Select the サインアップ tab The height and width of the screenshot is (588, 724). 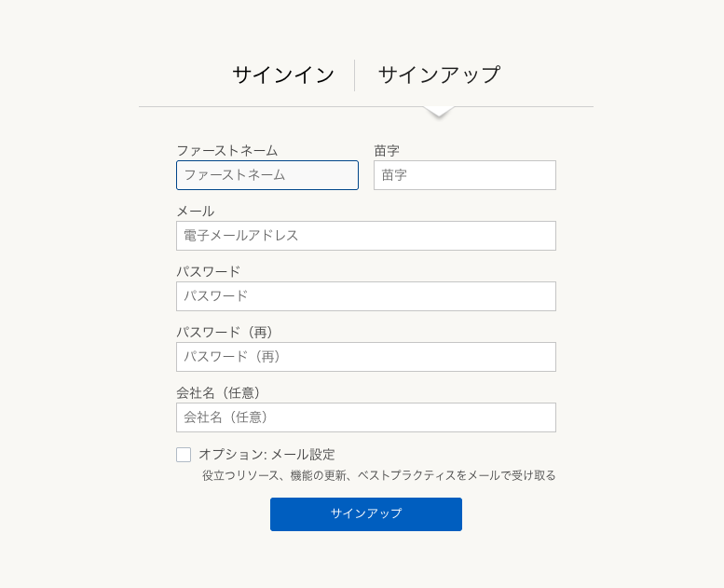439,75
